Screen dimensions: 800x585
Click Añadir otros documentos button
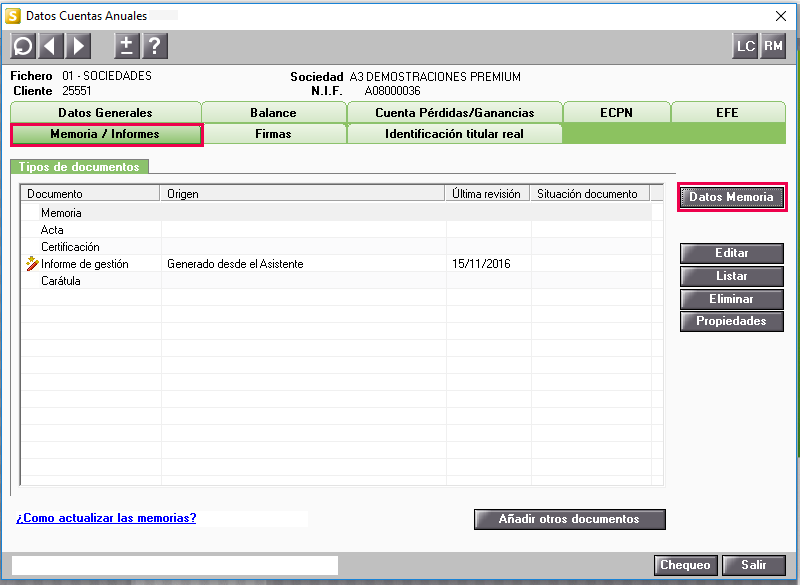569,519
